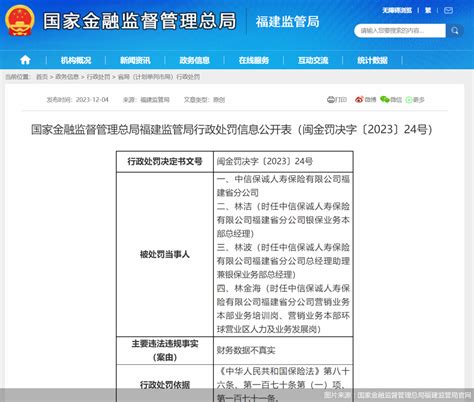Click the 无障碍浏览 link

[397, 10]
